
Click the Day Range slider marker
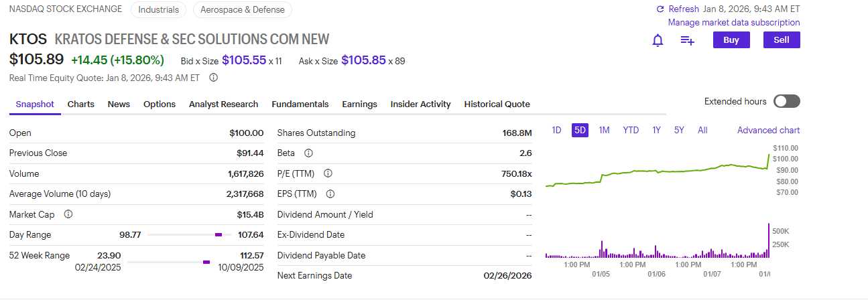tap(219, 235)
